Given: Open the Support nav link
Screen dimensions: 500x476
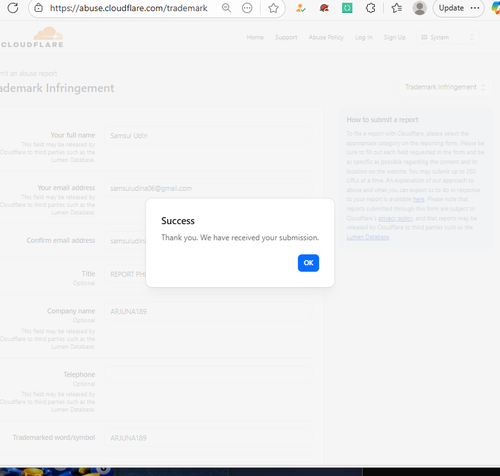Looking at the screenshot, I should click(286, 37).
